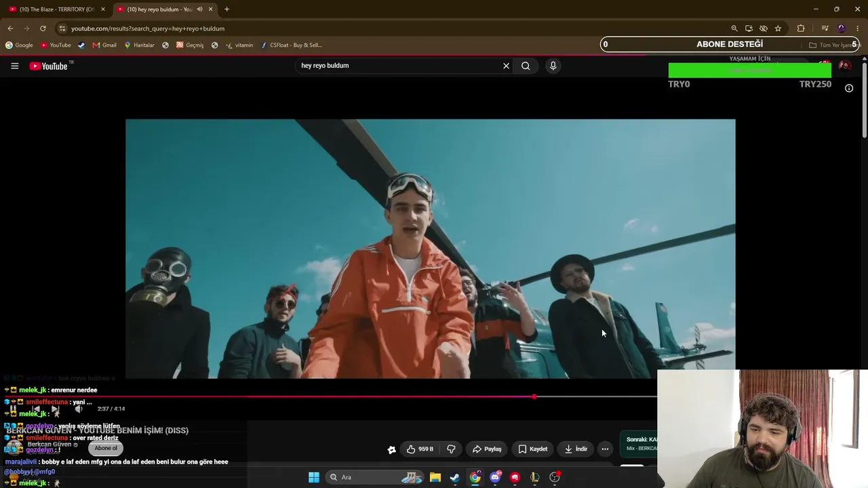Run the YouTube search with the magnifier button
868x488 pixels.
[x=526, y=66]
